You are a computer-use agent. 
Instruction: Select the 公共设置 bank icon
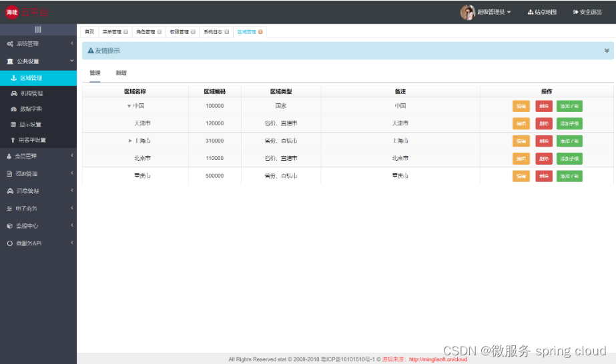[10, 61]
